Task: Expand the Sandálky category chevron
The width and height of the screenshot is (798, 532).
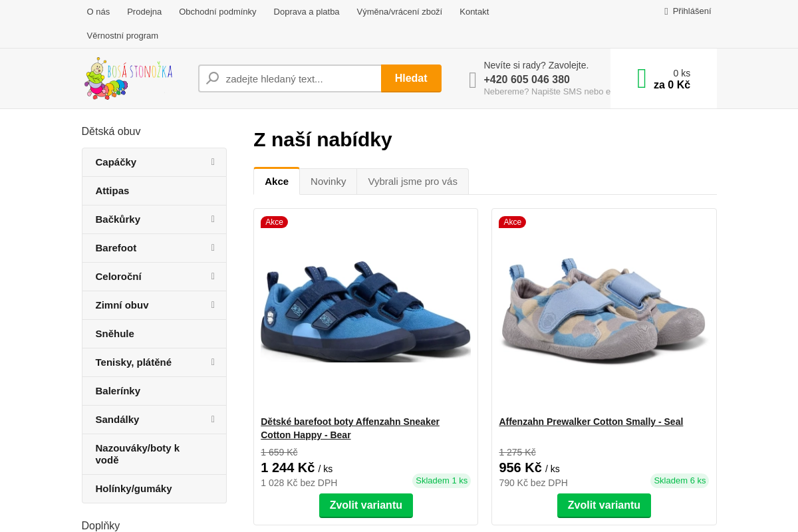Action: click(x=212, y=419)
